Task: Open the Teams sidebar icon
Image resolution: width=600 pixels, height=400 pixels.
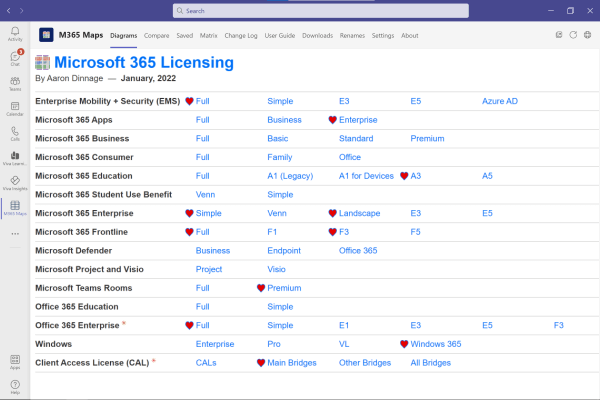Action: 15,83
